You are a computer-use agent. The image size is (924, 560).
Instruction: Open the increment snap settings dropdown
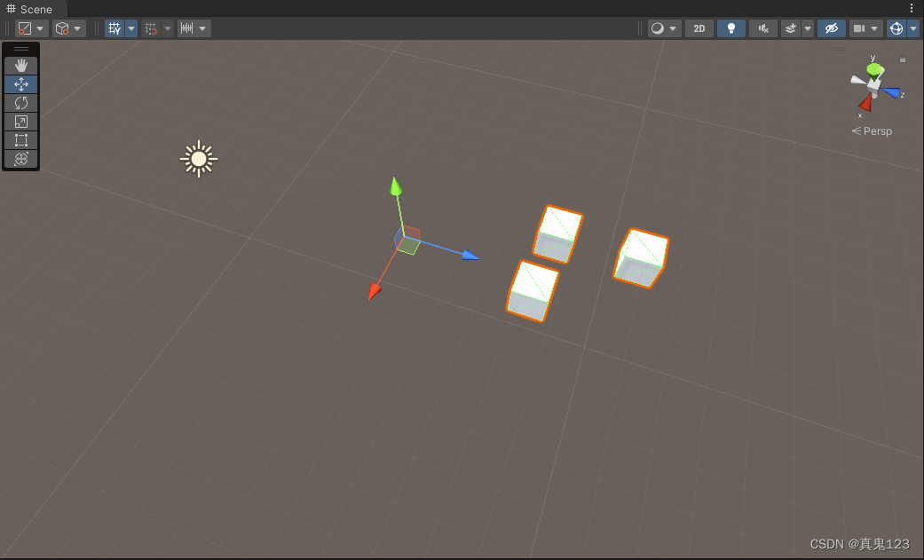(x=202, y=28)
